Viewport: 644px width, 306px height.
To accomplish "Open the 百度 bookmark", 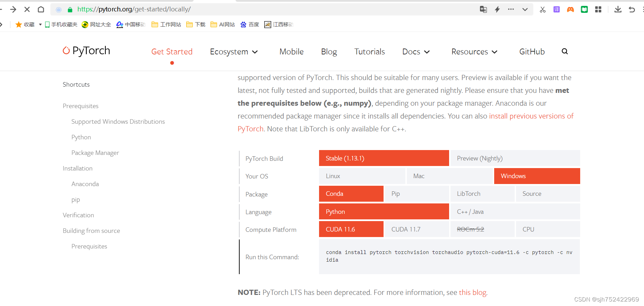I will 250,24.
